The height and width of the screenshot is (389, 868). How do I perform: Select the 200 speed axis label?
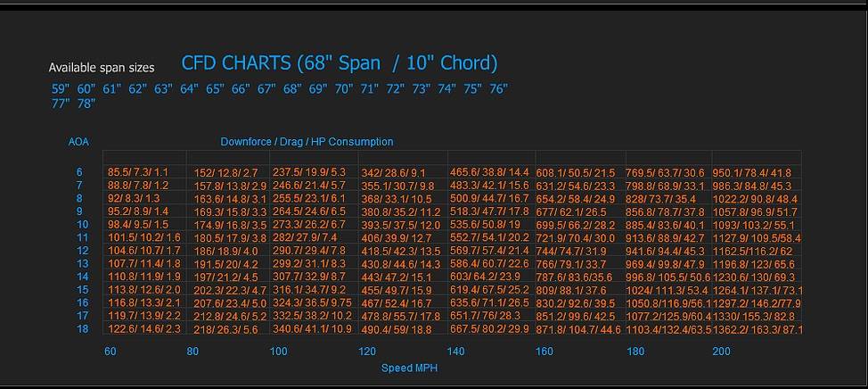tap(721, 352)
